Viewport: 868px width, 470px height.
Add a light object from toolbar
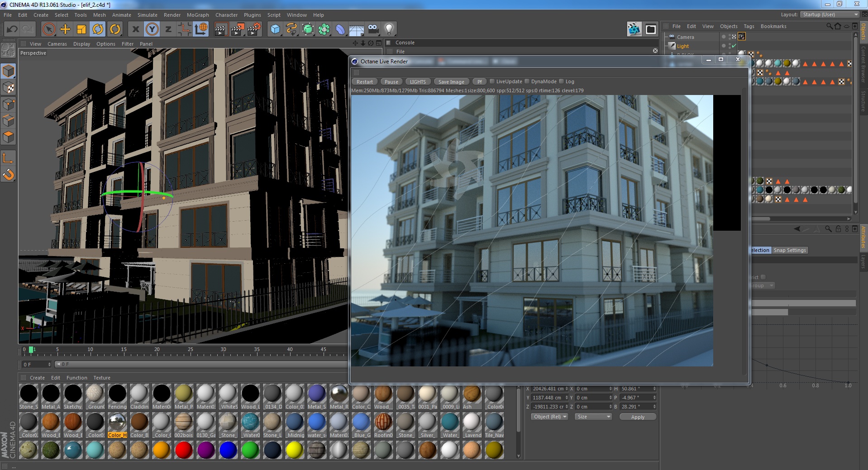click(x=389, y=29)
